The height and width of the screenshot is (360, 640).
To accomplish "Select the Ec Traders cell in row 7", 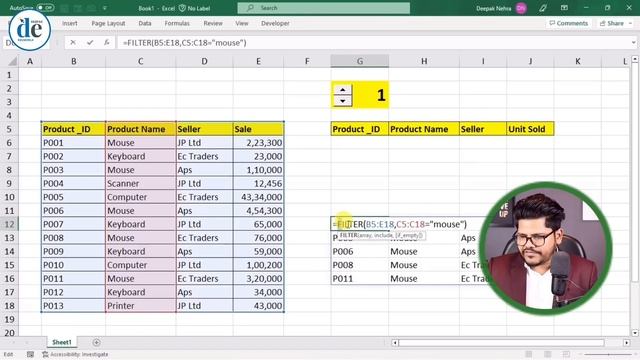I will (x=204, y=156).
